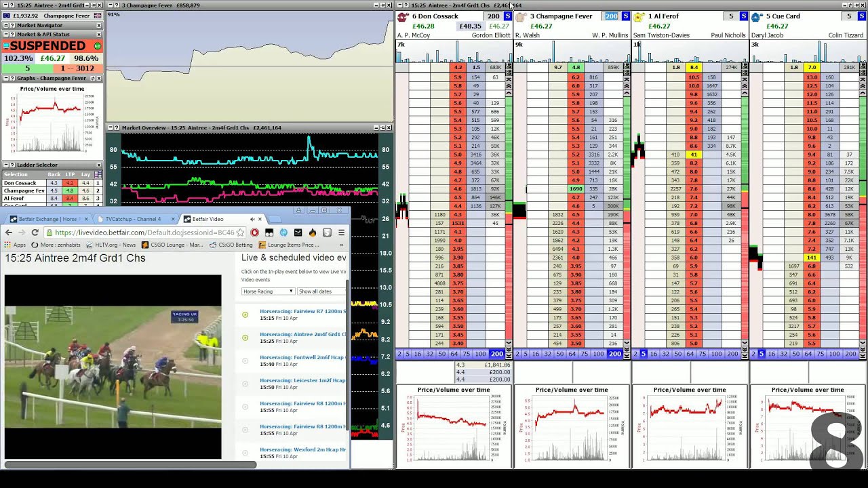
Task: Select 200 stake button under Don Cossack ladder
Action: point(497,354)
